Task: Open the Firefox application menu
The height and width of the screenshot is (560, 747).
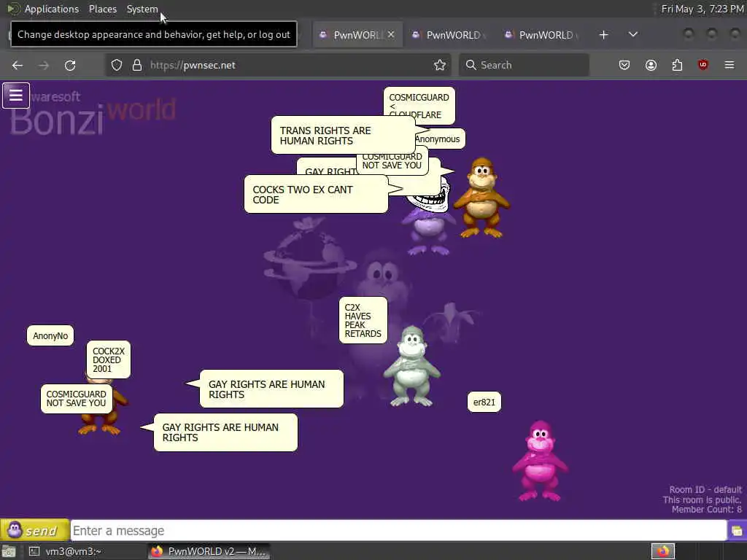Action: point(729,65)
